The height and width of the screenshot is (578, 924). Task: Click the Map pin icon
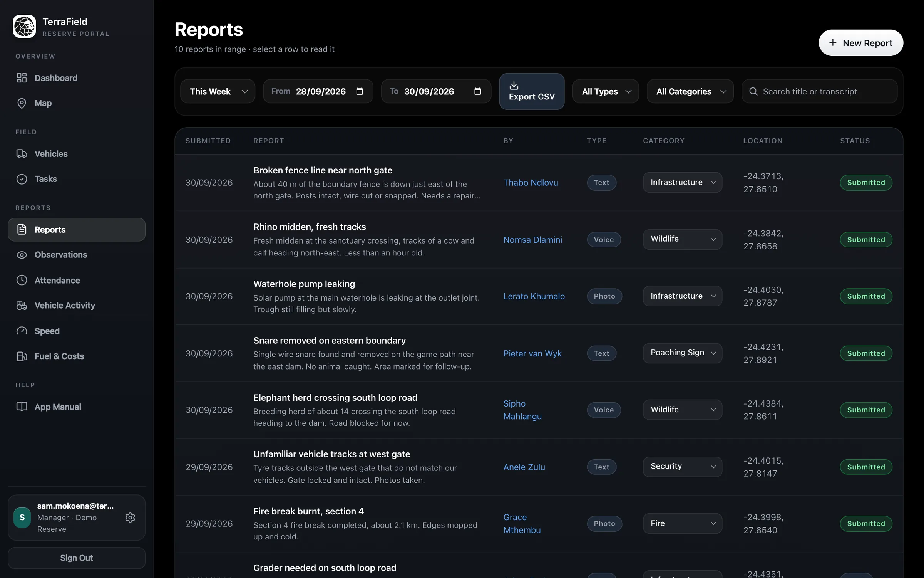click(x=22, y=103)
